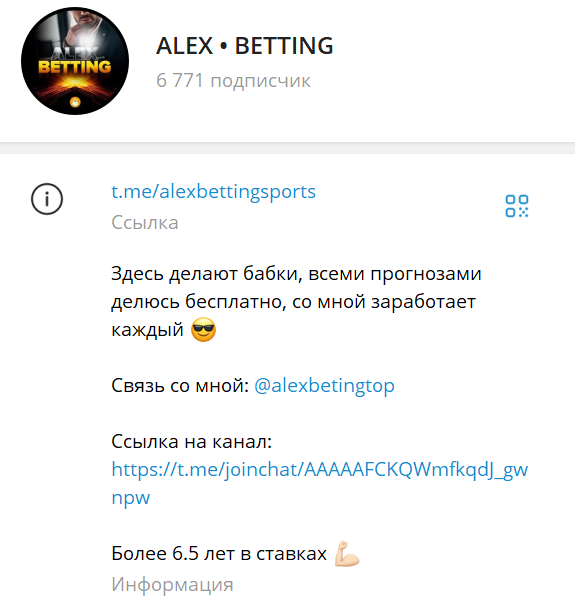The image size is (575, 611).
Task: Click the Ссылка label under the link
Action: click(x=145, y=223)
